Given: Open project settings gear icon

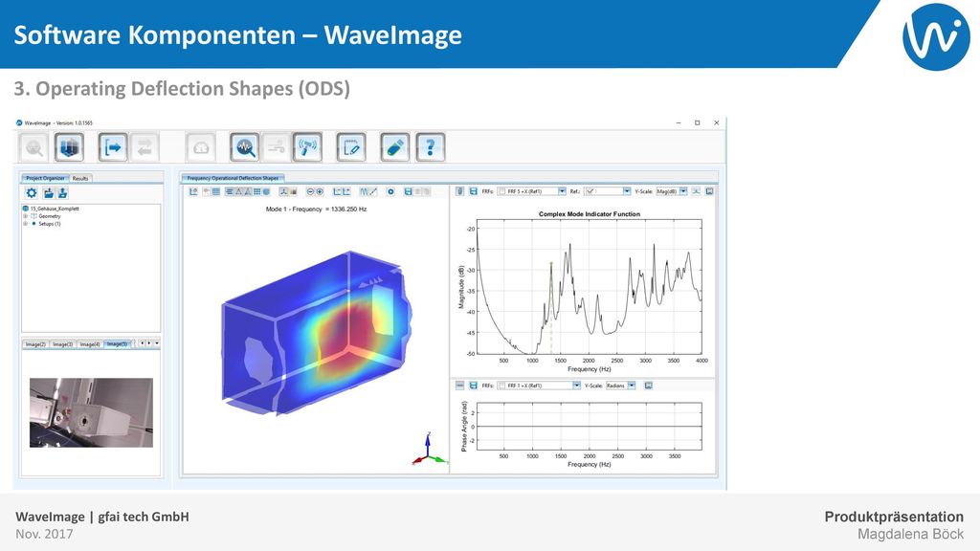Looking at the screenshot, I should point(32,193).
